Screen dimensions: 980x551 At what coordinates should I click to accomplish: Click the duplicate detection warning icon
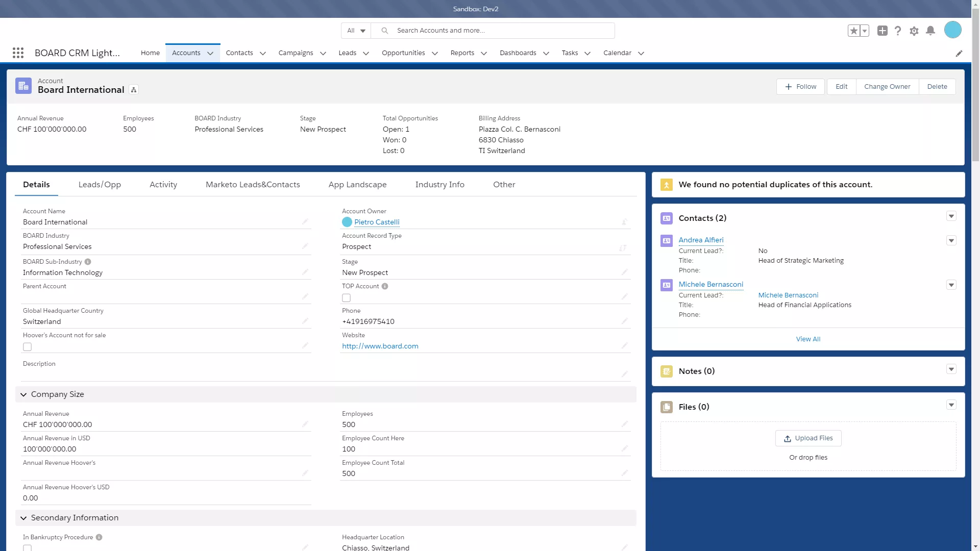(x=667, y=184)
